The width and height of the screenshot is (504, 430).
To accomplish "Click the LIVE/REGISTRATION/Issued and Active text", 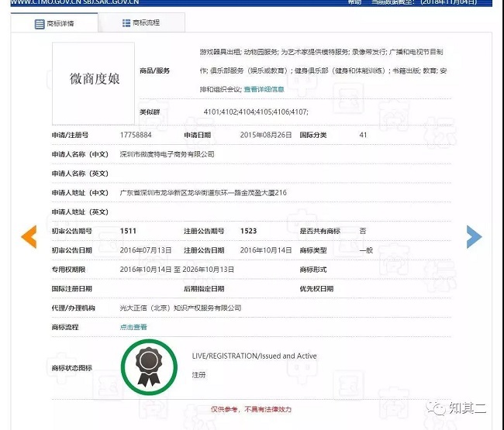I will coord(254,356).
